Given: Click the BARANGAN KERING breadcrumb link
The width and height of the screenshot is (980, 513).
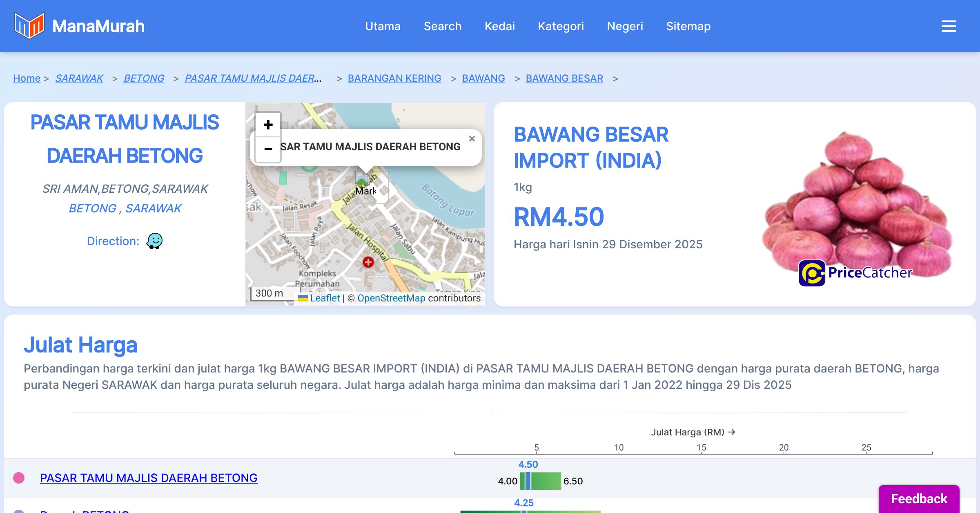Looking at the screenshot, I should pyautogui.click(x=394, y=78).
